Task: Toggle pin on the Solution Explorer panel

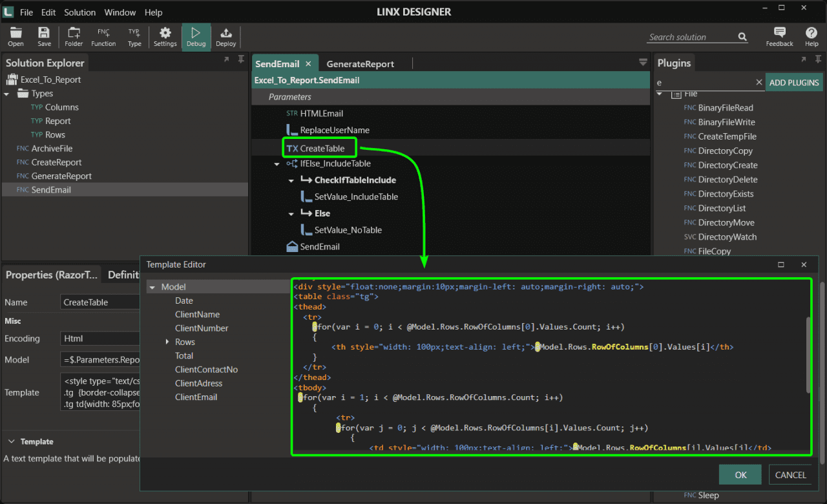Action: click(240, 59)
